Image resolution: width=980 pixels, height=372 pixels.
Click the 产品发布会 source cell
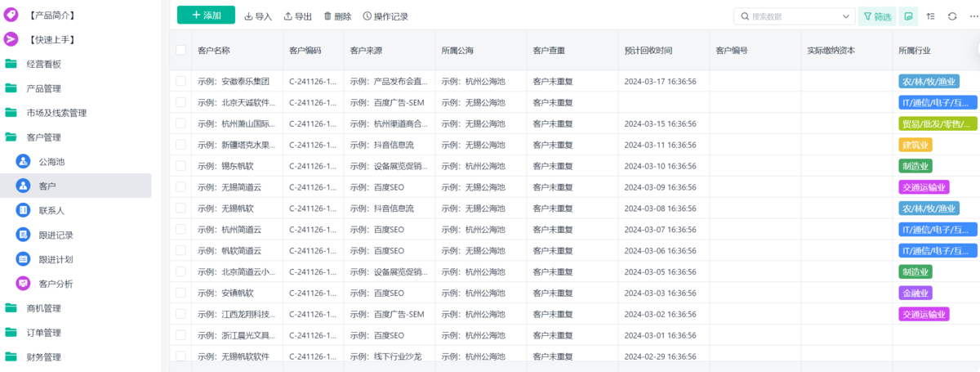tap(389, 82)
